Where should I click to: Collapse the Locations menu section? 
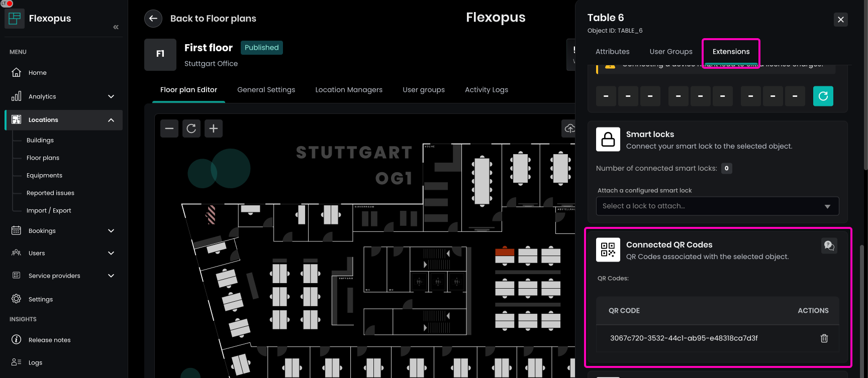coord(111,120)
